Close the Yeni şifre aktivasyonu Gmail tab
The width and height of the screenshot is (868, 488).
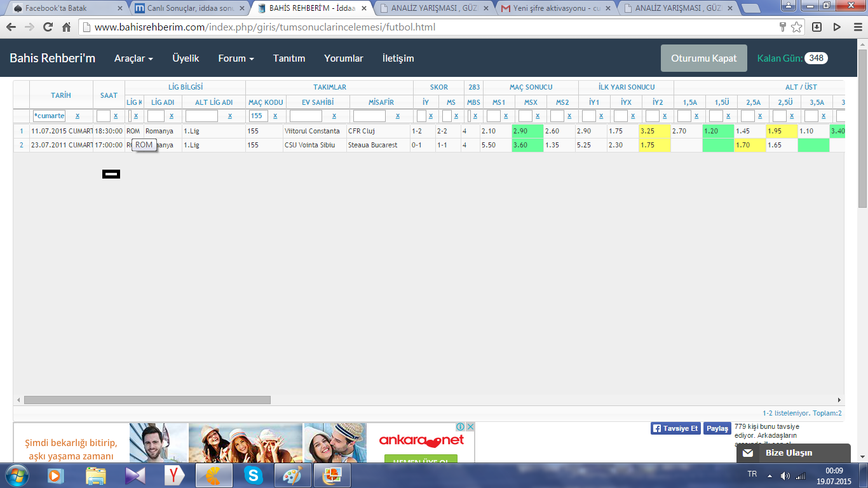(609, 9)
